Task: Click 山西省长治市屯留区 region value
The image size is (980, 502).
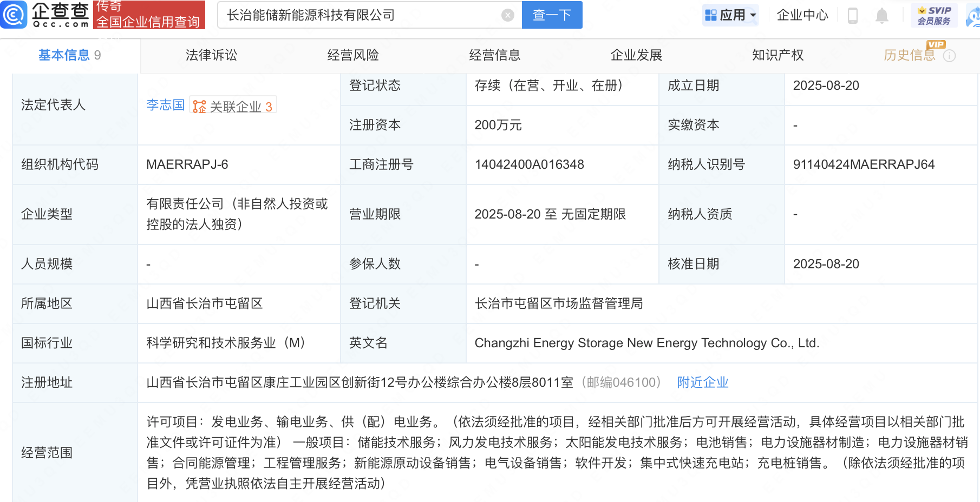Action: point(205,303)
